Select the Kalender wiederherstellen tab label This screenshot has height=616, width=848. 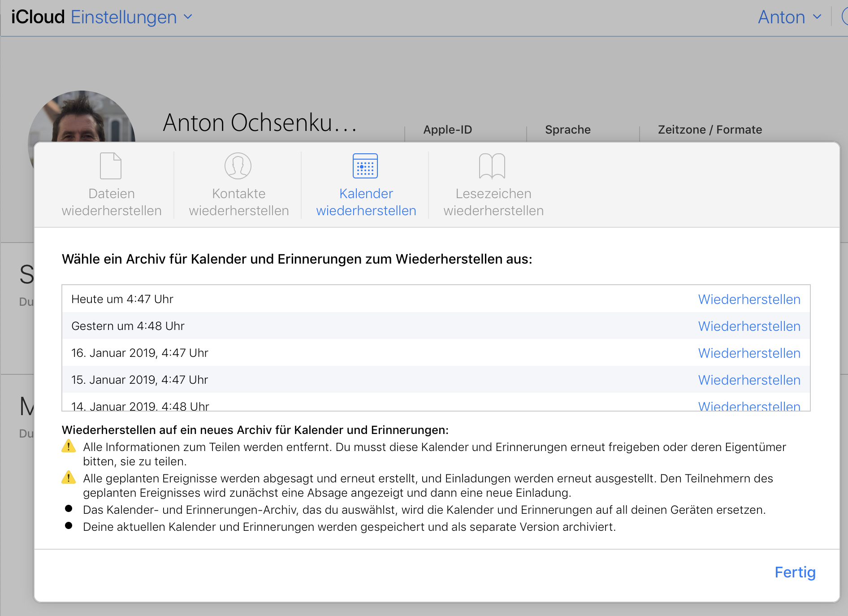[366, 202]
